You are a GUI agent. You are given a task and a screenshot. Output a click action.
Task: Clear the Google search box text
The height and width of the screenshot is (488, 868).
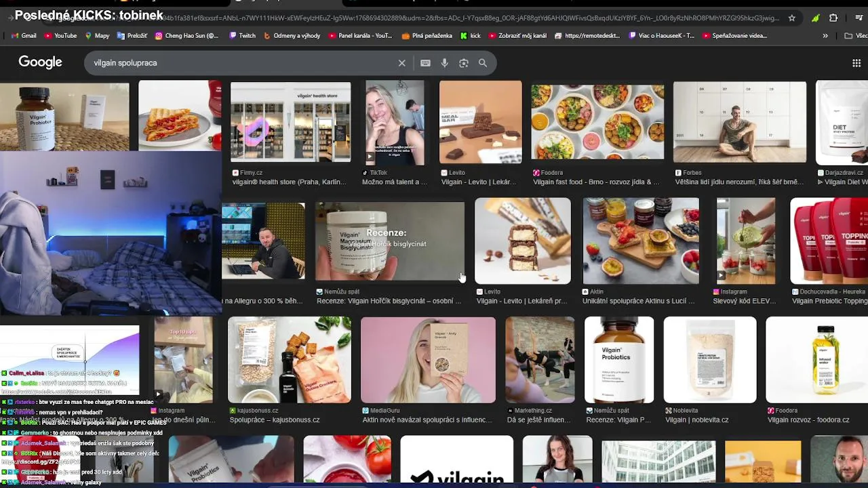401,63
